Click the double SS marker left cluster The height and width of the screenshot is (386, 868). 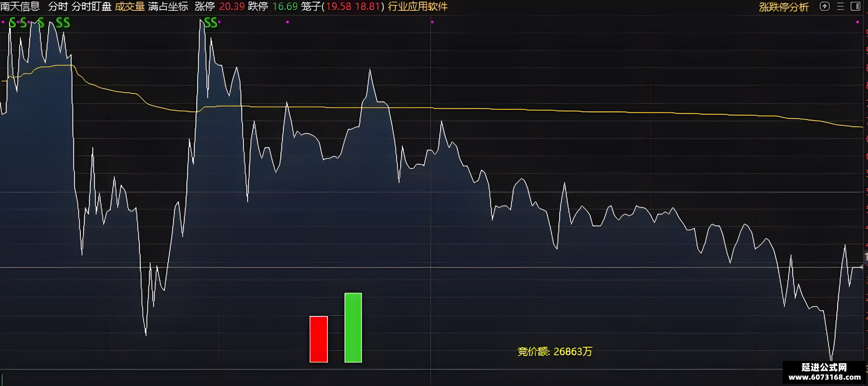coord(63,23)
